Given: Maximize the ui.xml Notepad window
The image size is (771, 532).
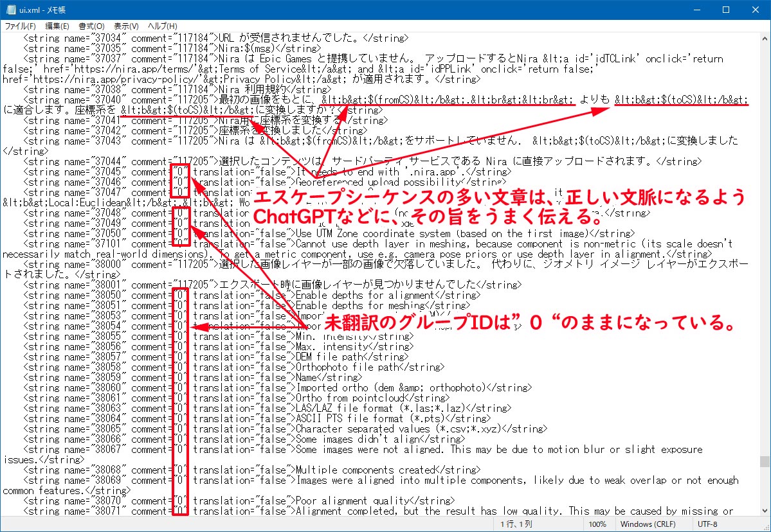Looking at the screenshot, I should point(726,10).
